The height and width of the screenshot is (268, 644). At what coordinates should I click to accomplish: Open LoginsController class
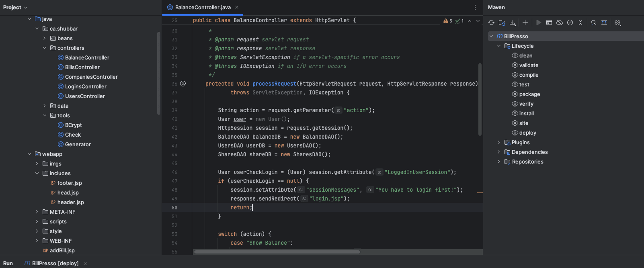click(86, 86)
